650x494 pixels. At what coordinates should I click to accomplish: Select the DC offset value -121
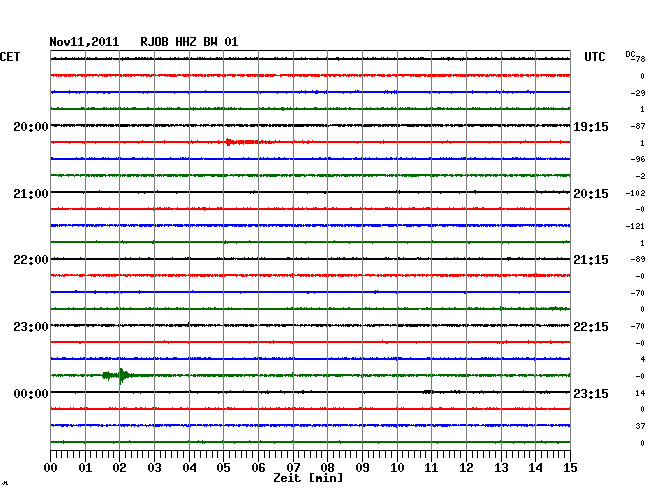coord(635,226)
